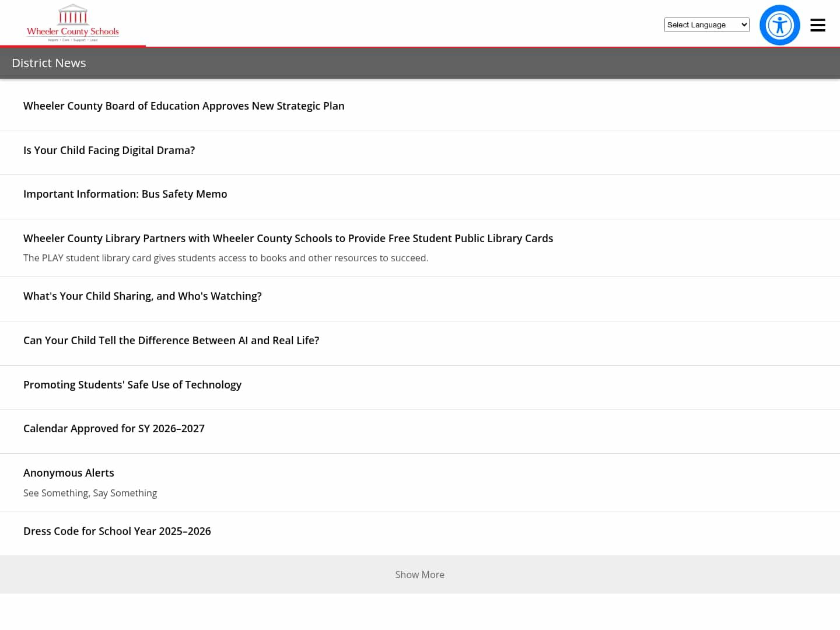Image resolution: width=840 pixels, height=630 pixels.
Task: Open Dress Code for School Year 2025–2026
Action: pos(117,531)
